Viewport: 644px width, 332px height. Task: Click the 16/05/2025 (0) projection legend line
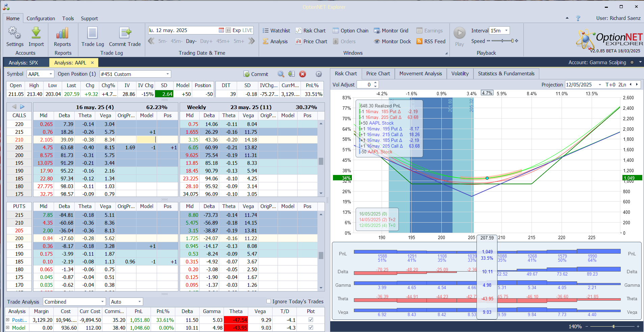pyautogui.click(x=373, y=214)
